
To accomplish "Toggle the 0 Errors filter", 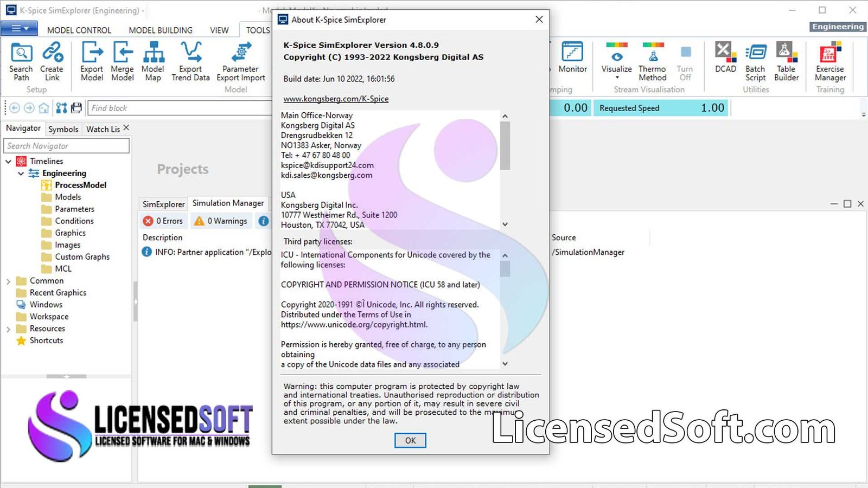I will [x=163, y=221].
